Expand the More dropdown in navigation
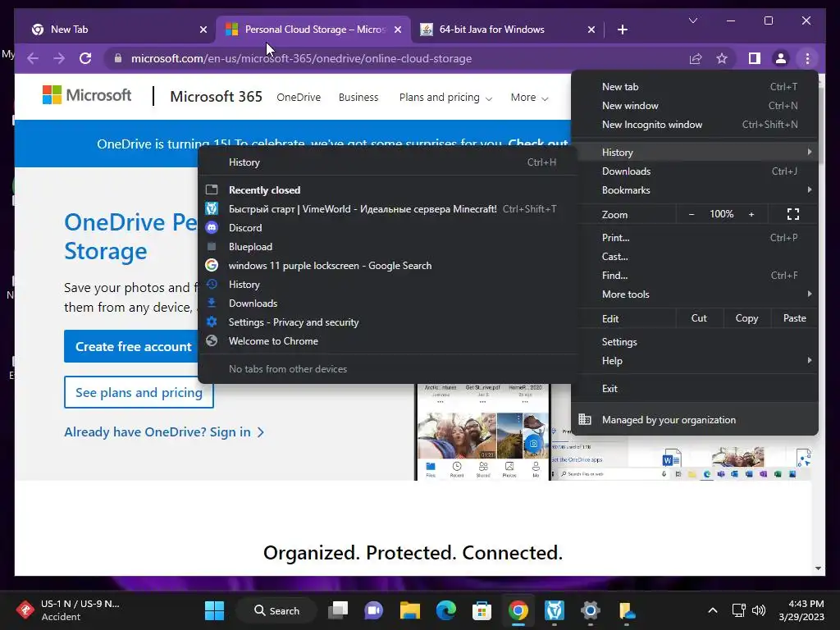The image size is (840, 630). point(529,97)
